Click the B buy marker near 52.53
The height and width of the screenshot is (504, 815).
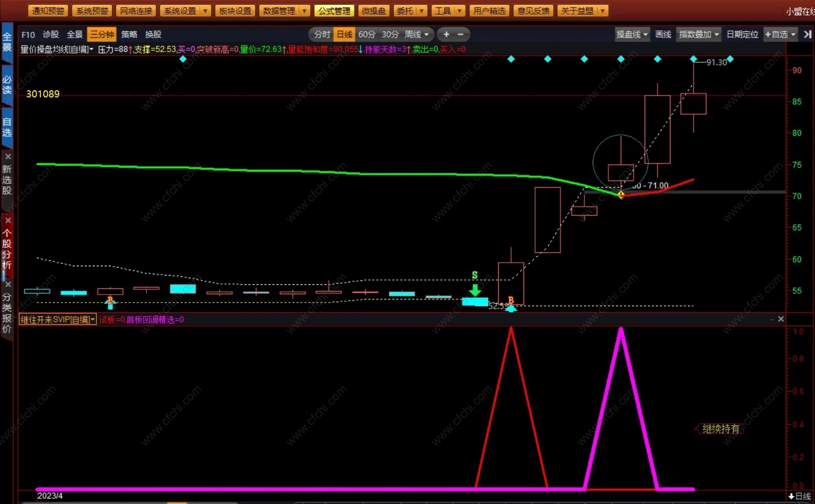[x=511, y=303]
